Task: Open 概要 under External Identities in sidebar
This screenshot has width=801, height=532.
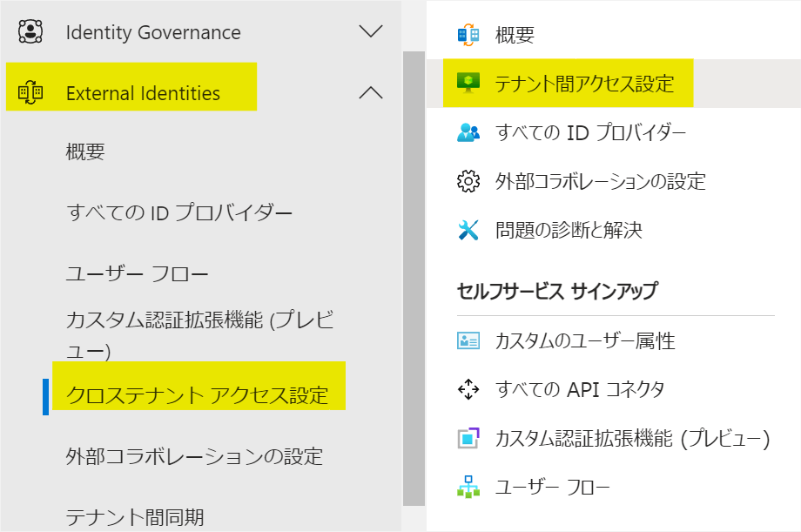Action: click(85, 152)
